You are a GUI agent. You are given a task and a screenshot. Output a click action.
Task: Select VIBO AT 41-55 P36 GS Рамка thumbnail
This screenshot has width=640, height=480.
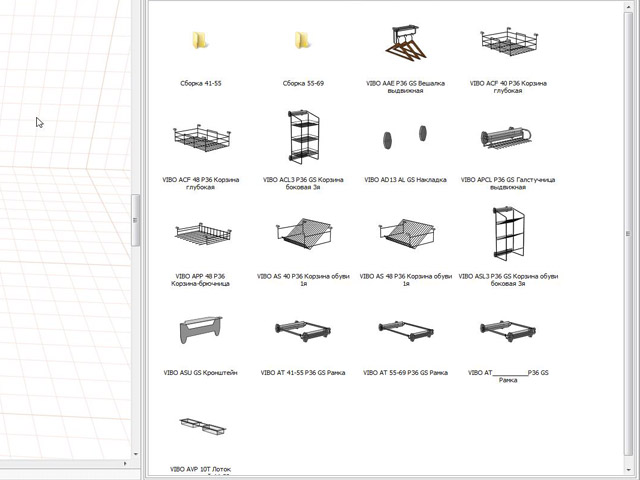click(x=302, y=331)
